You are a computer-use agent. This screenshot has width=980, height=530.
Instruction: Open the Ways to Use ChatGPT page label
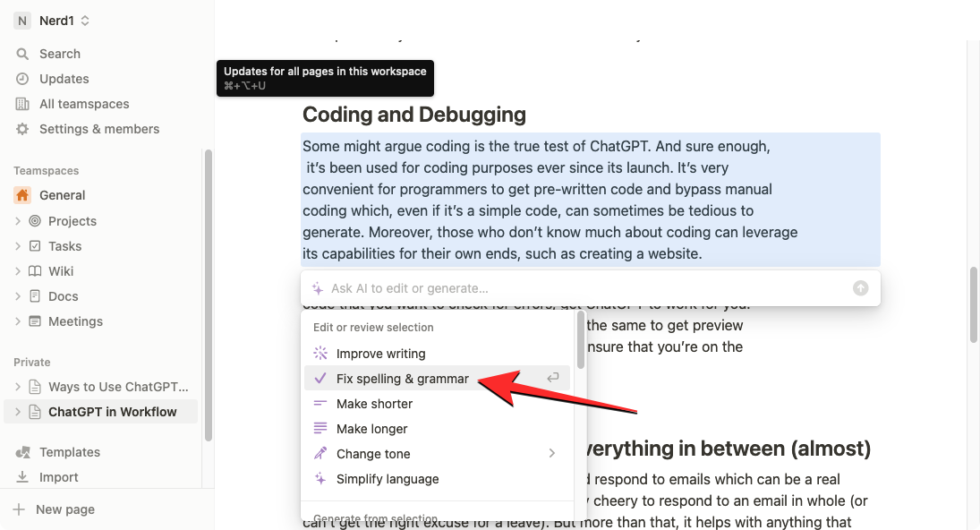tap(118, 387)
